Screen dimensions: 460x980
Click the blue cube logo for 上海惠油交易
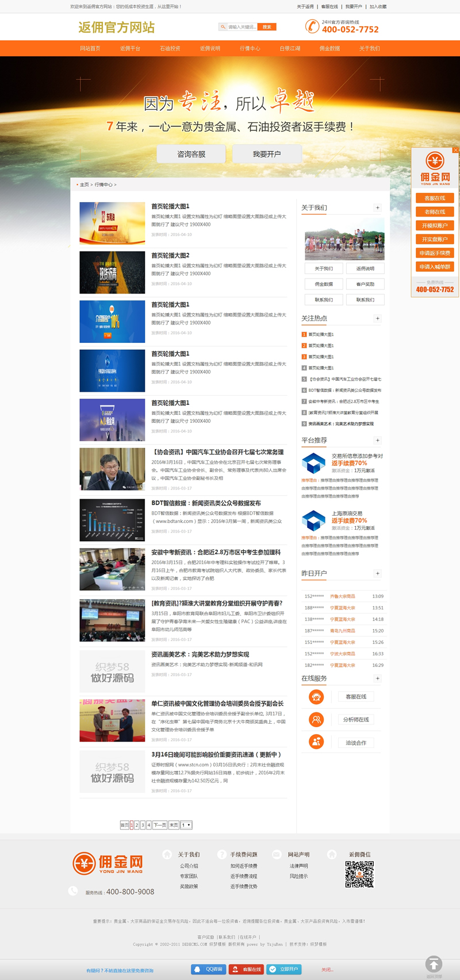pos(313,520)
